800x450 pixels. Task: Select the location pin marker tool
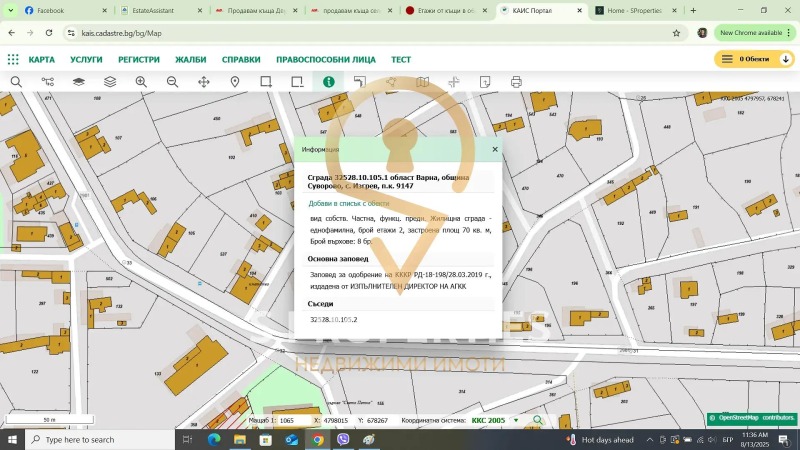[x=235, y=82]
